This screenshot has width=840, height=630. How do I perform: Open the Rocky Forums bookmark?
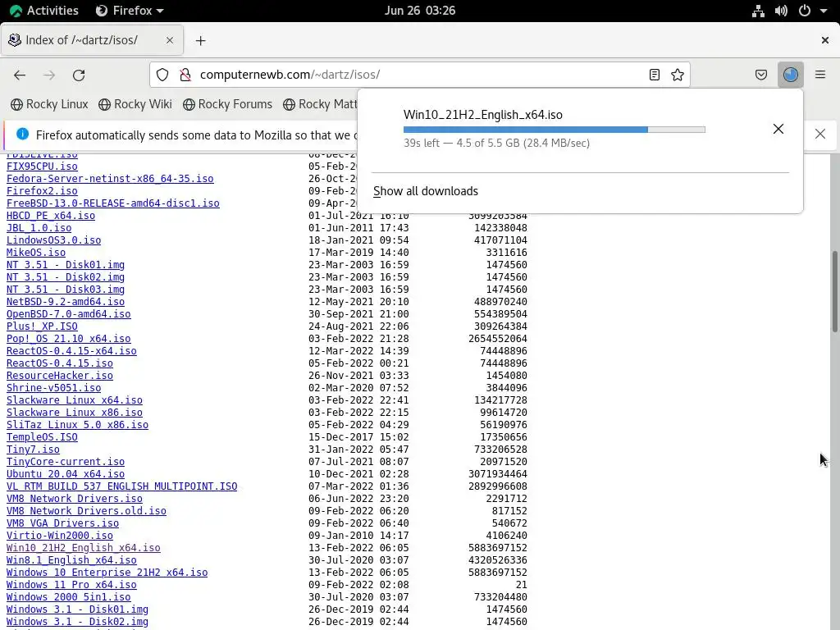click(228, 104)
